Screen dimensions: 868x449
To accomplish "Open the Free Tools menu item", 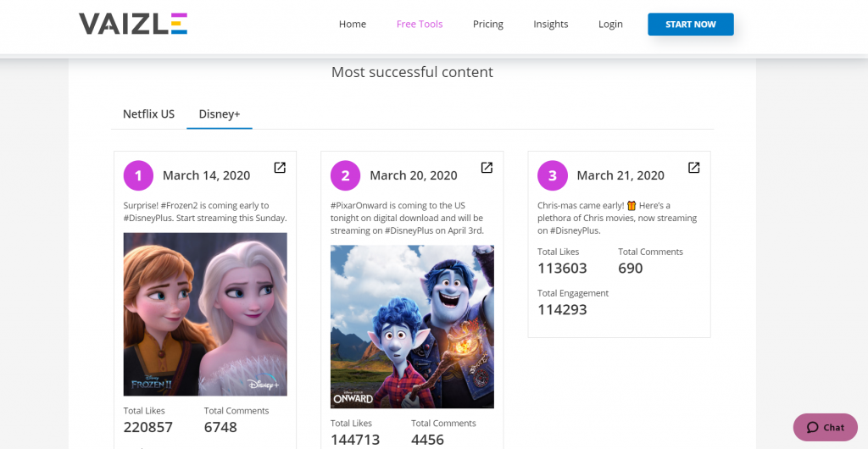I will point(420,24).
